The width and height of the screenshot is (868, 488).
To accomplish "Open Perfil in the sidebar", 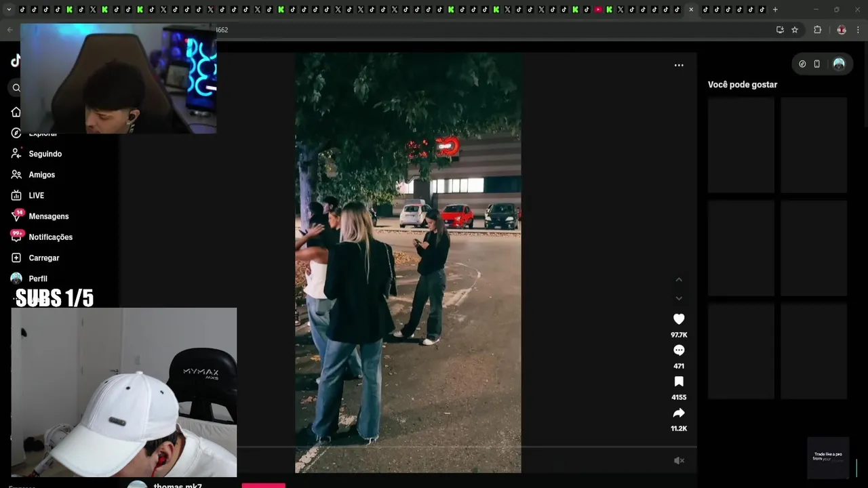I will tap(38, 279).
